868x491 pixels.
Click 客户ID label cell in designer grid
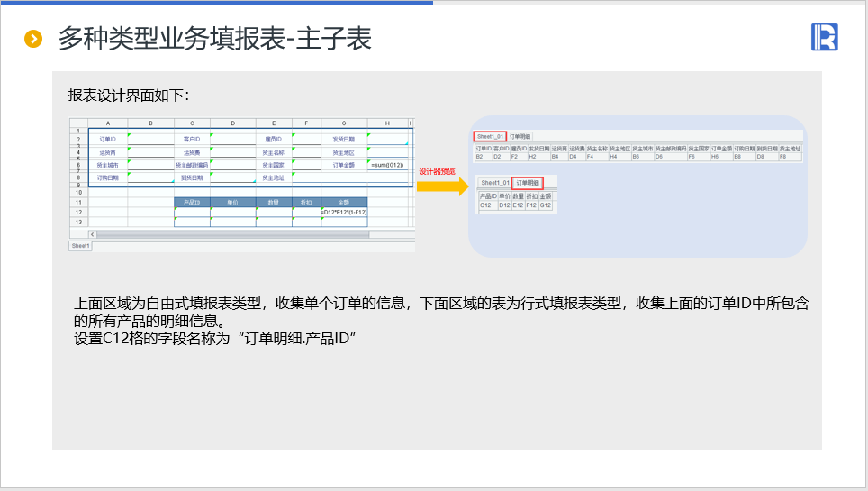coord(192,139)
